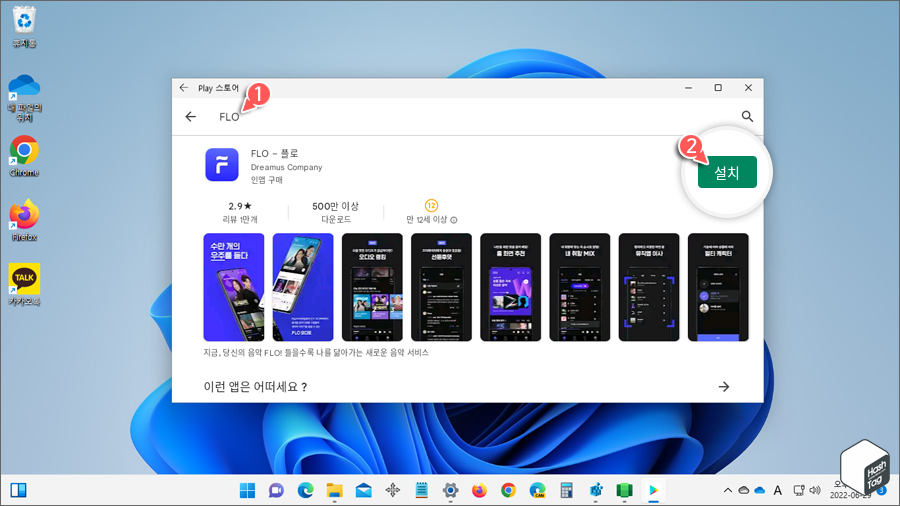Open Edge Canary from the taskbar

(x=537, y=491)
